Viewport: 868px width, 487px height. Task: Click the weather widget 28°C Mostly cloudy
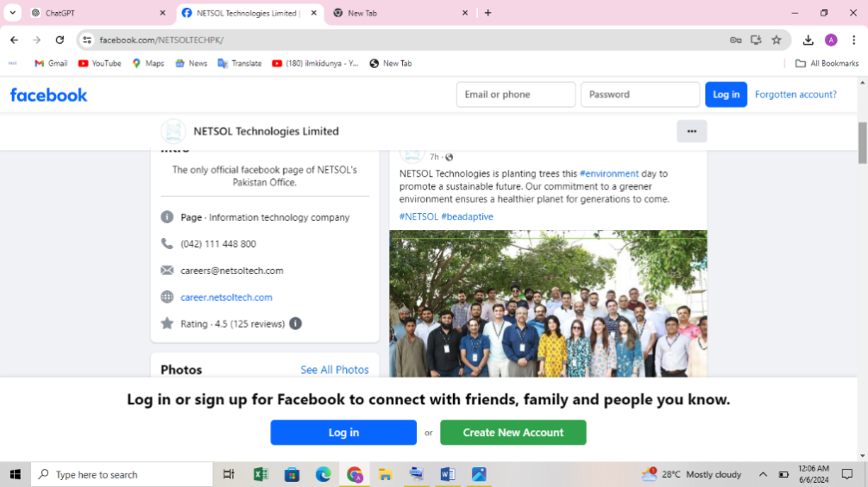(x=691, y=474)
